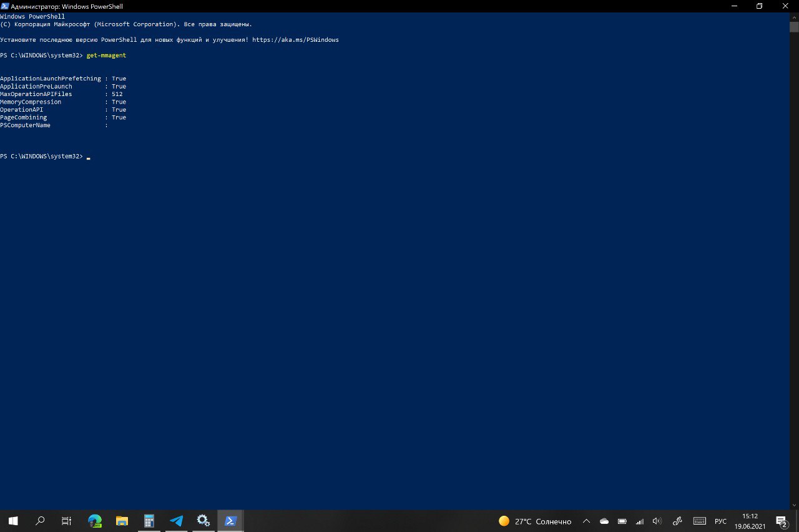Open the weather widget showing 27°C
The image size is (799, 532).
tap(535, 521)
